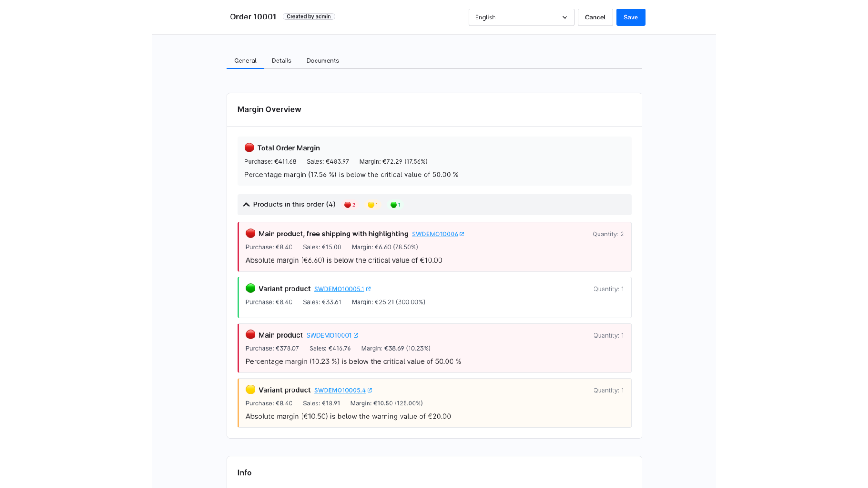The image size is (868, 488).
Task: Click the Cancel button
Action: point(595,17)
